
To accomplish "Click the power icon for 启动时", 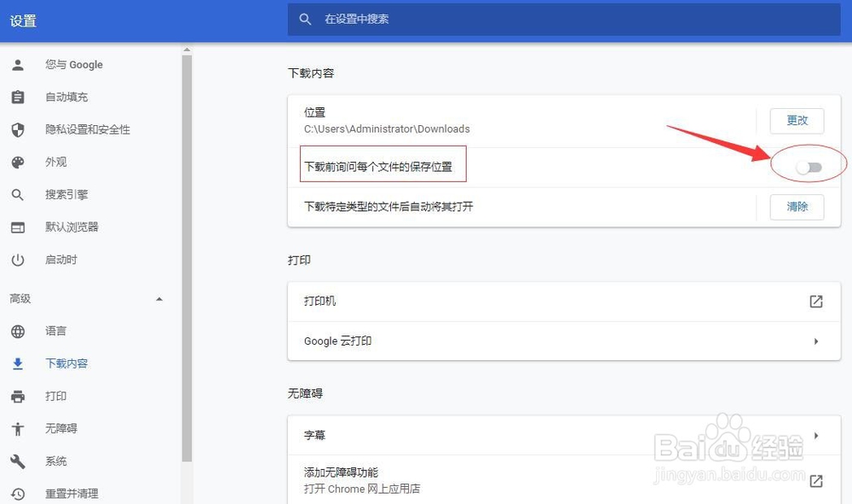I will [18, 261].
